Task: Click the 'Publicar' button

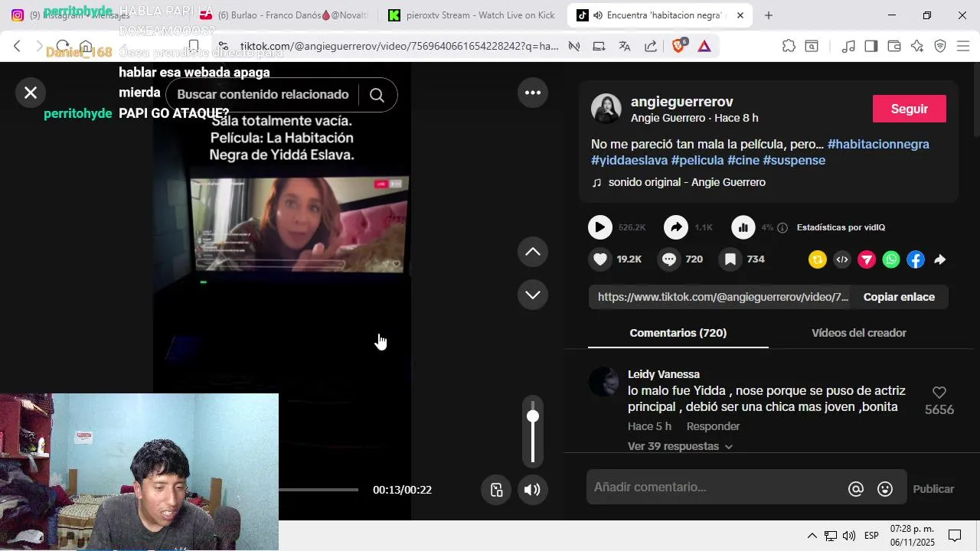Action: point(933,489)
